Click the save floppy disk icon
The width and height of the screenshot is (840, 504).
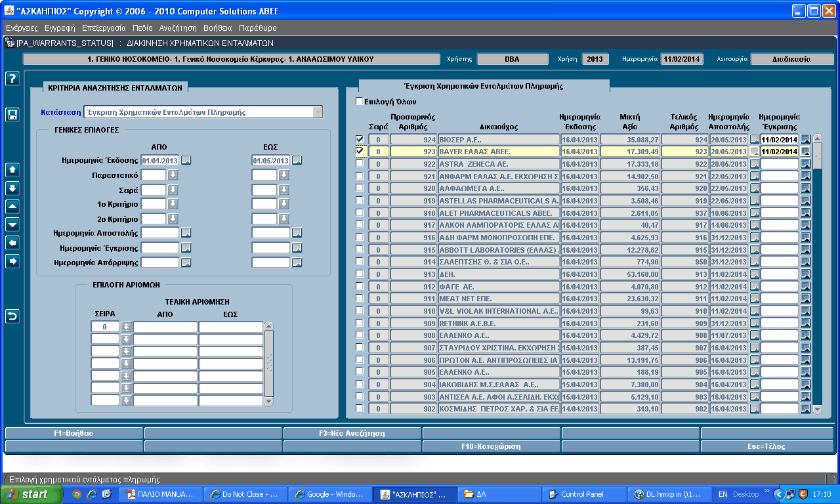[12, 115]
